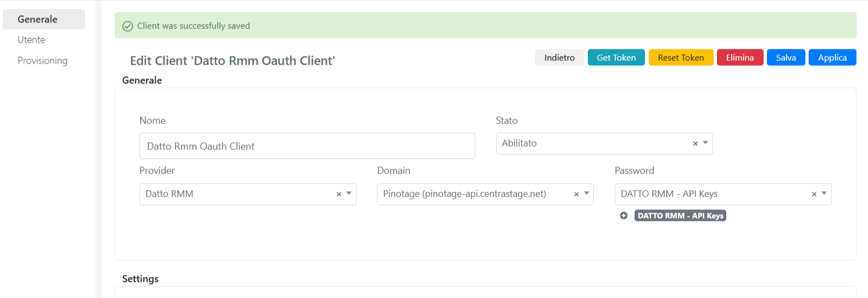868x298 pixels.
Task: Open the Pinotage domain combo box
Action: tap(485, 194)
